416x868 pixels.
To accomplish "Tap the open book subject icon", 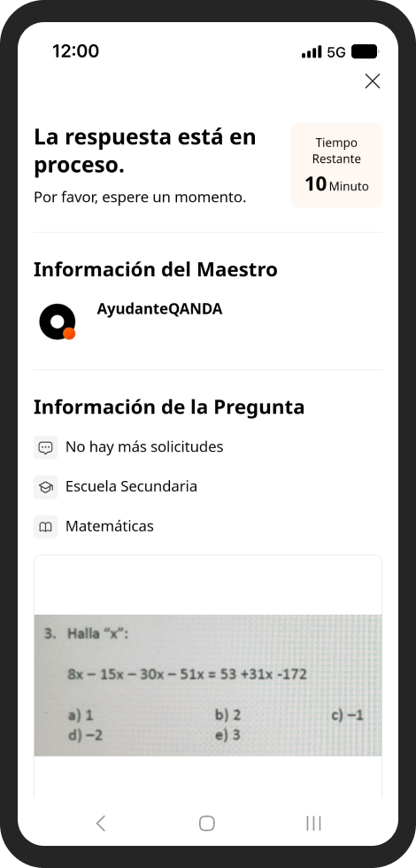I will tap(45, 527).
